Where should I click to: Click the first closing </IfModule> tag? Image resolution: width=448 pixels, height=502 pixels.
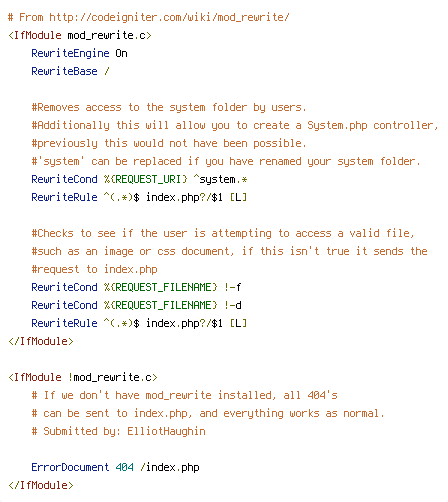point(41,341)
